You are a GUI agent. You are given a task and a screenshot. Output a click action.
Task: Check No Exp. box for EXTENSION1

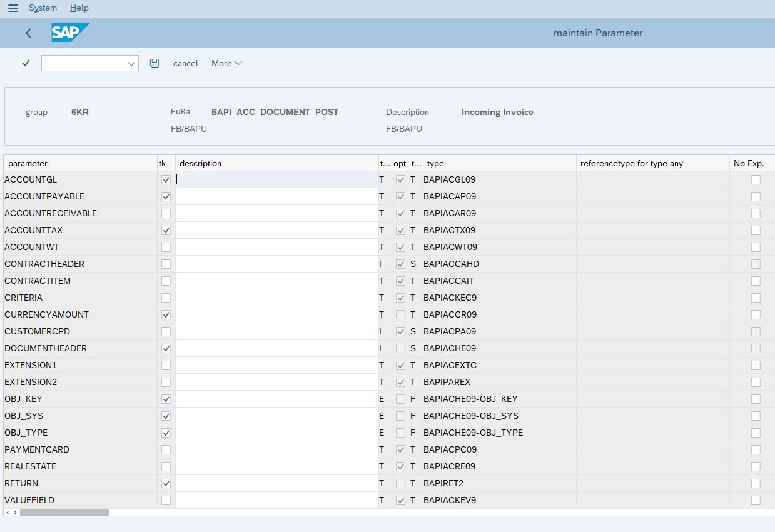pos(756,365)
